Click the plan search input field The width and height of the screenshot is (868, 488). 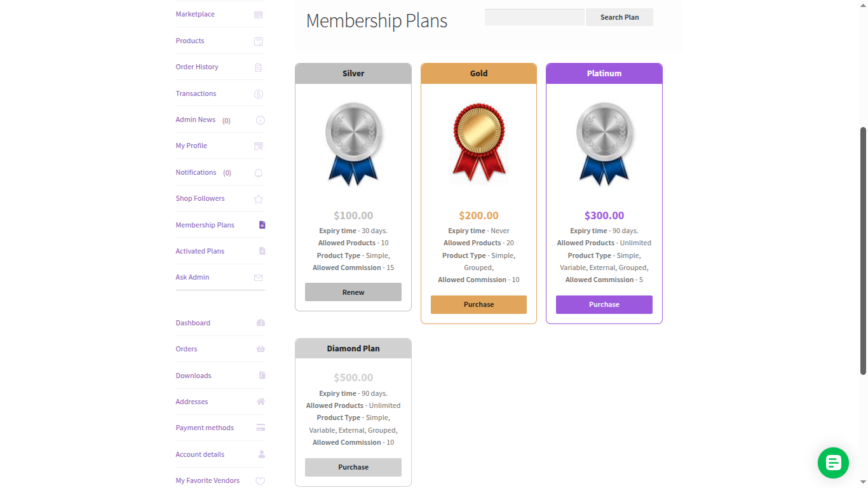click(534, 17)
